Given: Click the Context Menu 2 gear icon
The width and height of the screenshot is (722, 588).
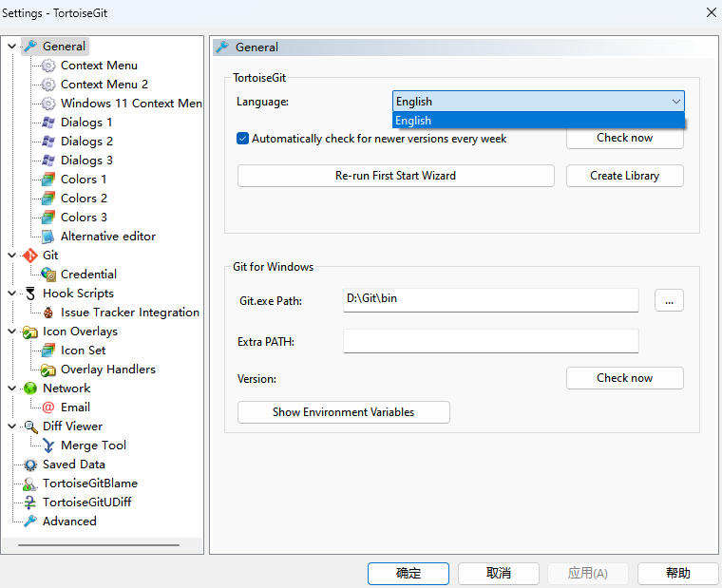Looking at the screenshot, I should pyautogui.click(x=48, y=85).
